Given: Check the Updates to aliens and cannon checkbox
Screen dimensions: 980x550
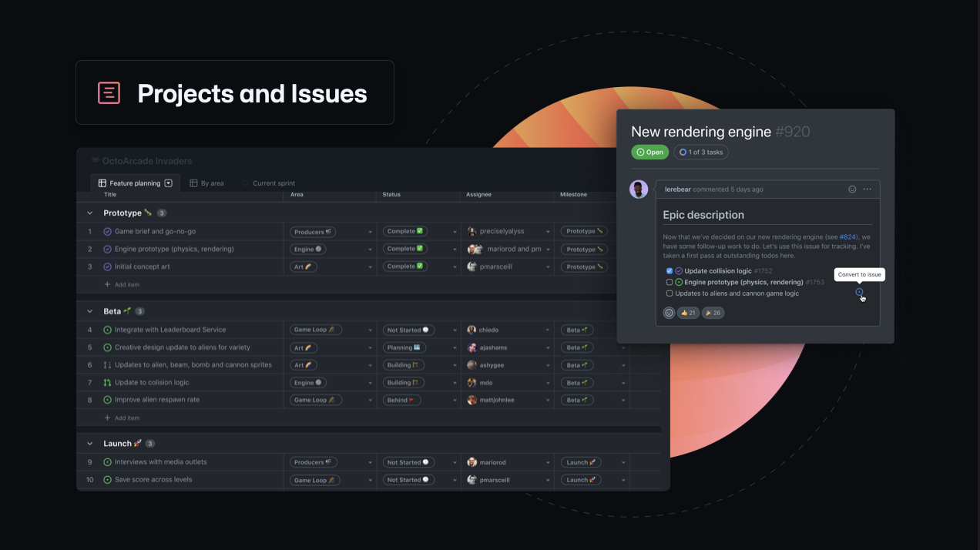Looking at the screenshot, I should coord(670,293).
